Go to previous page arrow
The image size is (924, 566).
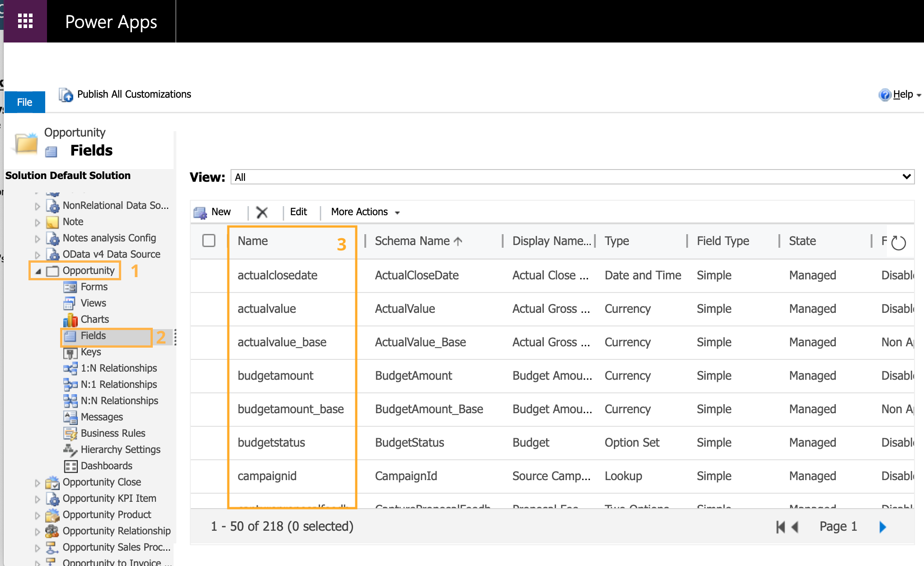795,527
